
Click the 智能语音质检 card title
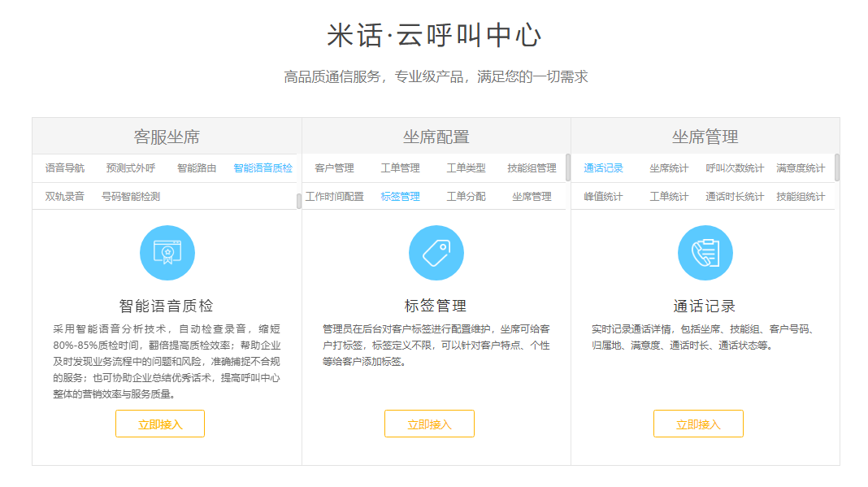click(x=167, y=306)
